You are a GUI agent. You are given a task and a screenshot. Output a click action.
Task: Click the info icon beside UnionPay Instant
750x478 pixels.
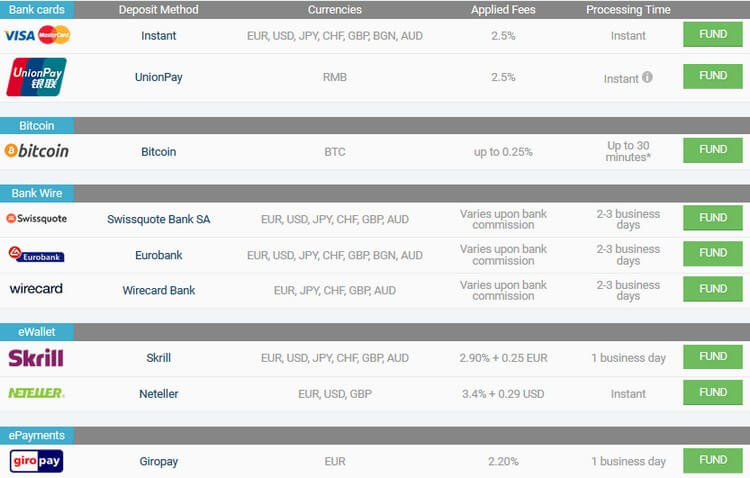click(x=647, y=77)
